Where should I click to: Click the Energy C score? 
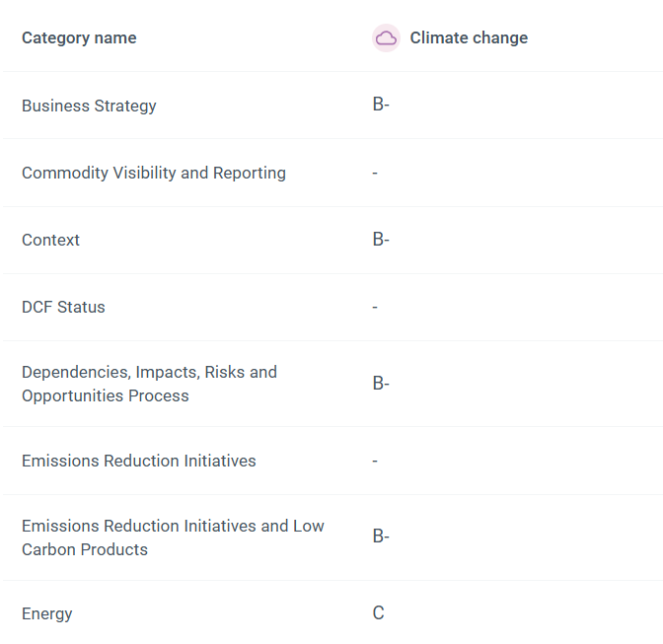pyautogui.click(x=378, y=613)
